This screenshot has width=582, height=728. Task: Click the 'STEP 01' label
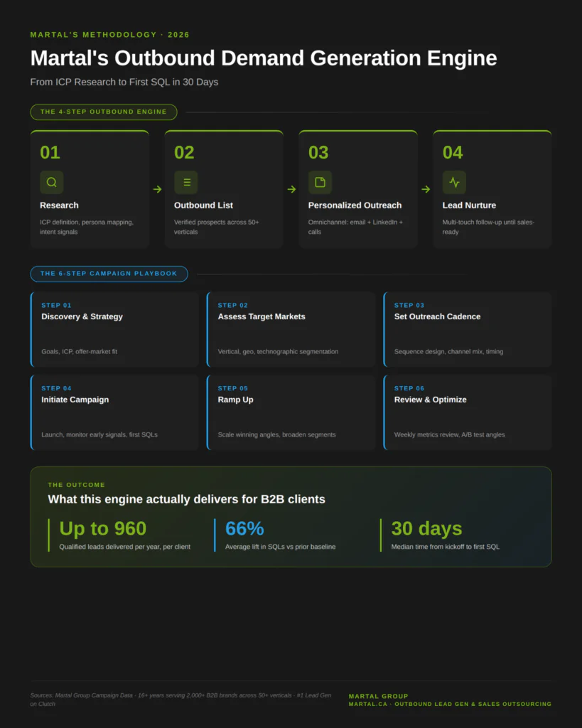point(56,305)
